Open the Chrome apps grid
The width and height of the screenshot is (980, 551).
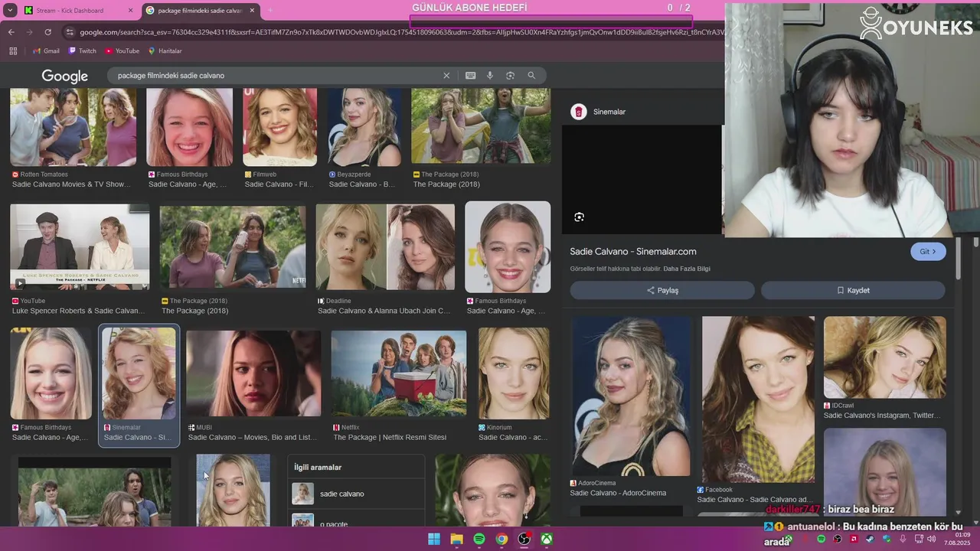coord(13,51)
